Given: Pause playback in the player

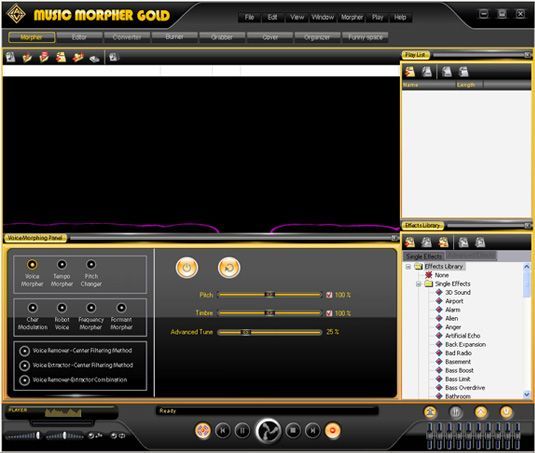Looking at the screenshot, I should tap(242, 431).
